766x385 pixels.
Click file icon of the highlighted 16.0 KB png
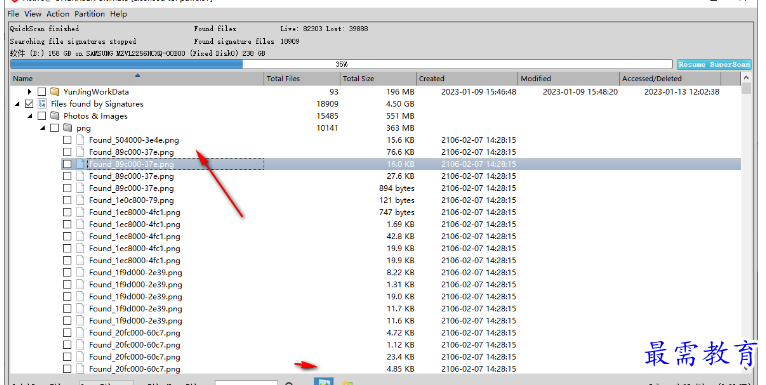[80, 164]
